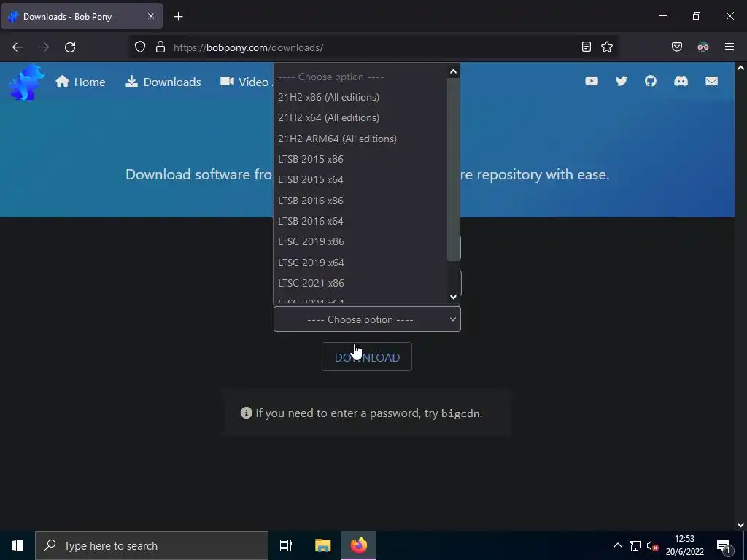Open the notification center icon

(724, 545)
